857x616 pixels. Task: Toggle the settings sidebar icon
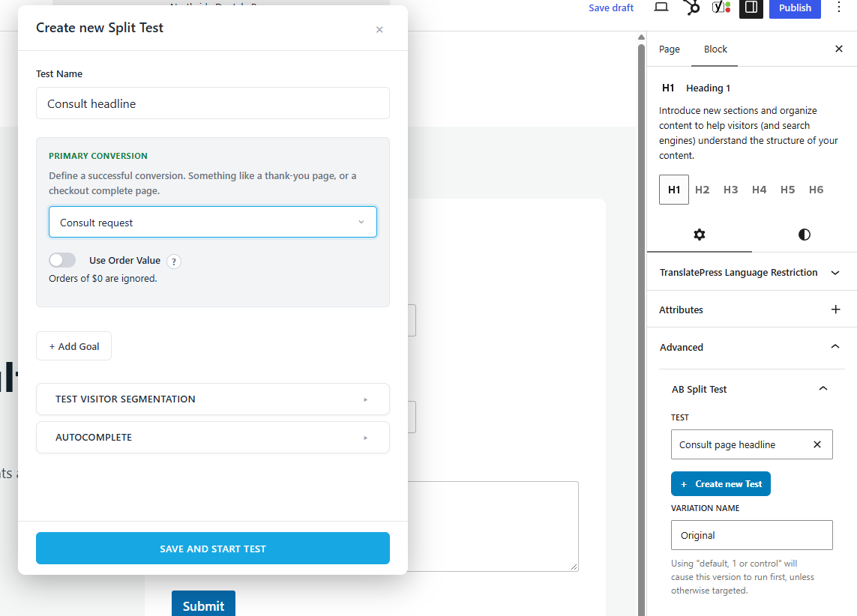751,7
